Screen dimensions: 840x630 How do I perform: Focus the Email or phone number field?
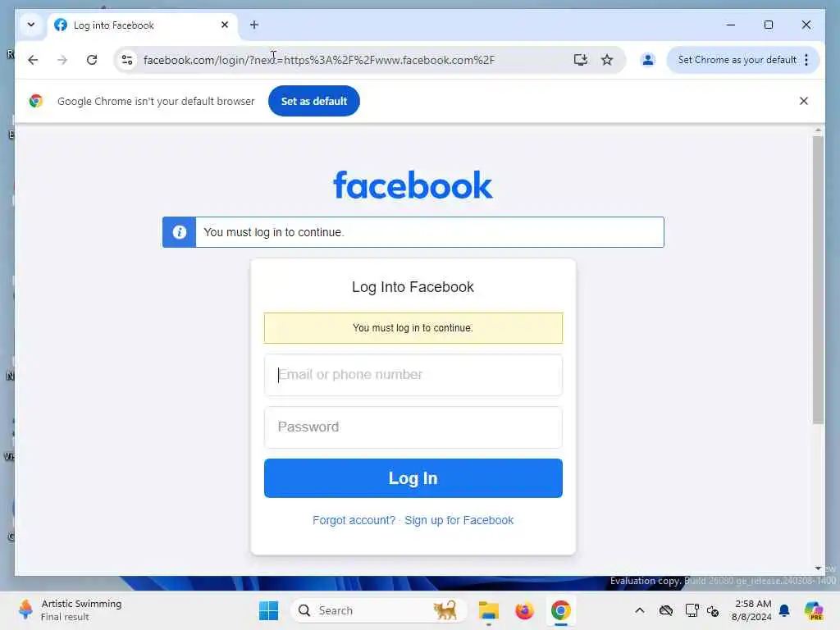pyautogui.click(x=413, y=374)
